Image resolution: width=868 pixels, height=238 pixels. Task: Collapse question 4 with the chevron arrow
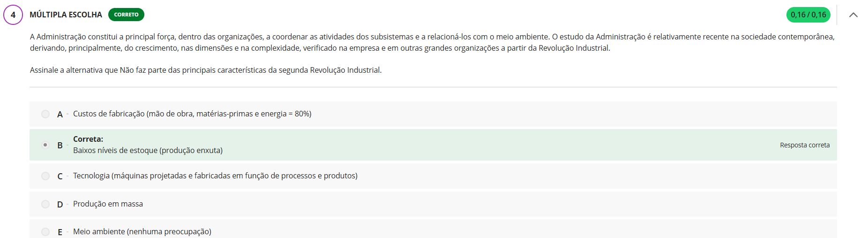click(853, 15)
